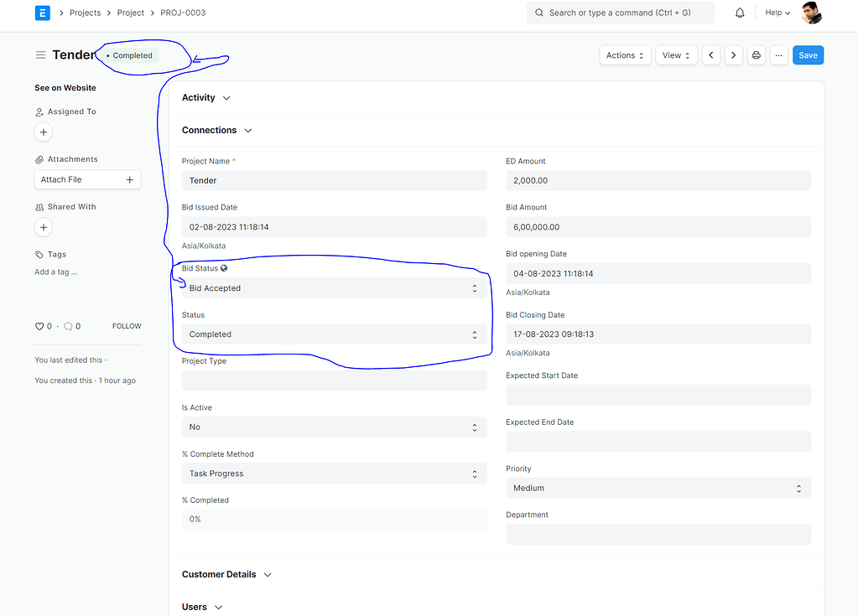Collapse the Connections section
Image resolution: width=858 pixels, height=616 pixels.
pos(247,130)
